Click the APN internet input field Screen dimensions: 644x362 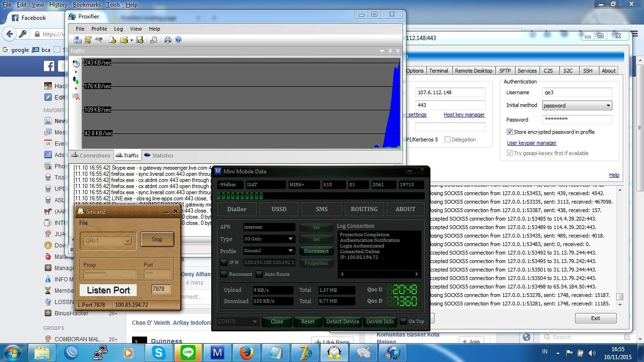pos(269,227)
